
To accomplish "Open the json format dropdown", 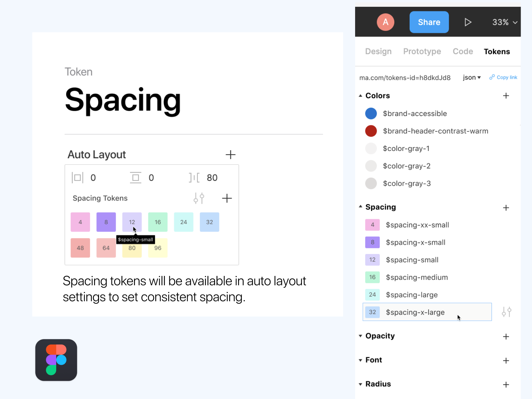I will (471, 77).
